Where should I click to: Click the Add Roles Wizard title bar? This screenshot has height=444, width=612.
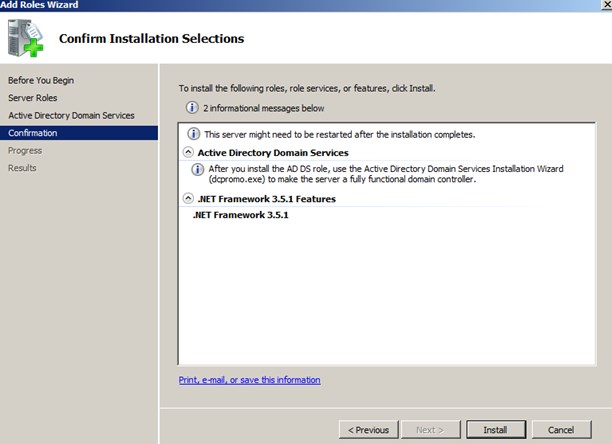300,5
